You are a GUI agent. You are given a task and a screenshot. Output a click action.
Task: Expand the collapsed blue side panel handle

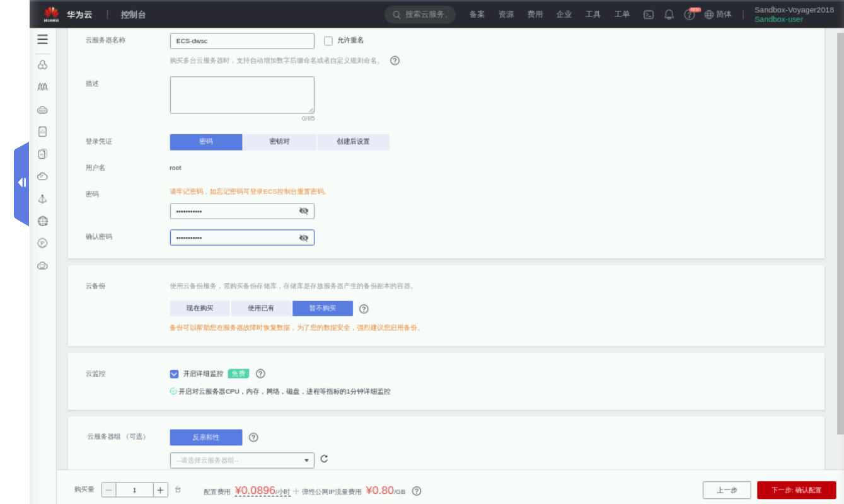pyautogui.click(x=21, y=183)
